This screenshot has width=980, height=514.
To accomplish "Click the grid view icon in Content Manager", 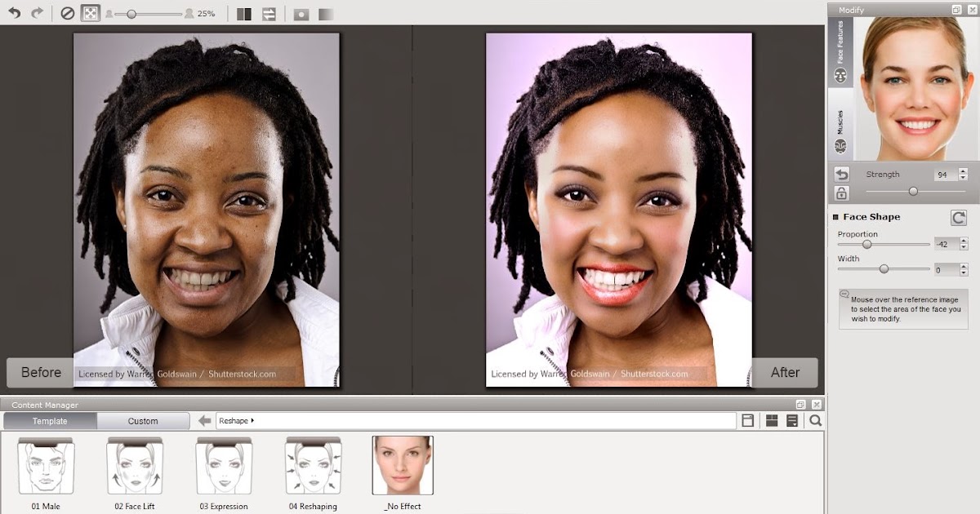I will pos(772,421).
